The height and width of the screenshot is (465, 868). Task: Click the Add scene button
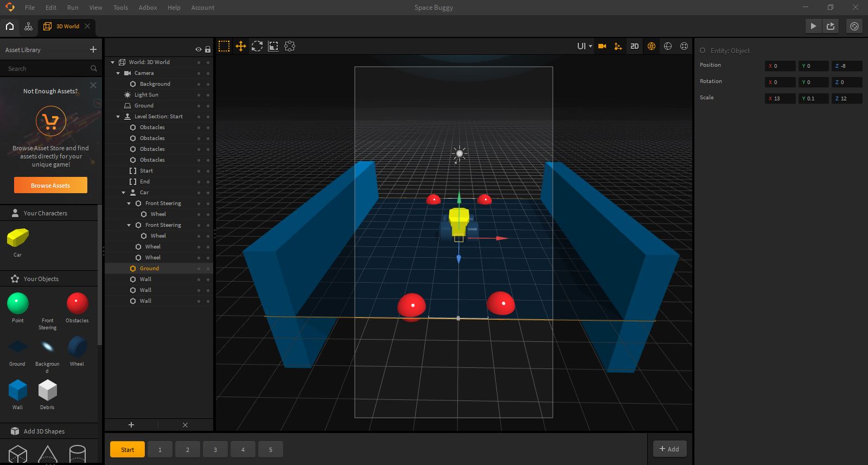(x=669, y=449)
